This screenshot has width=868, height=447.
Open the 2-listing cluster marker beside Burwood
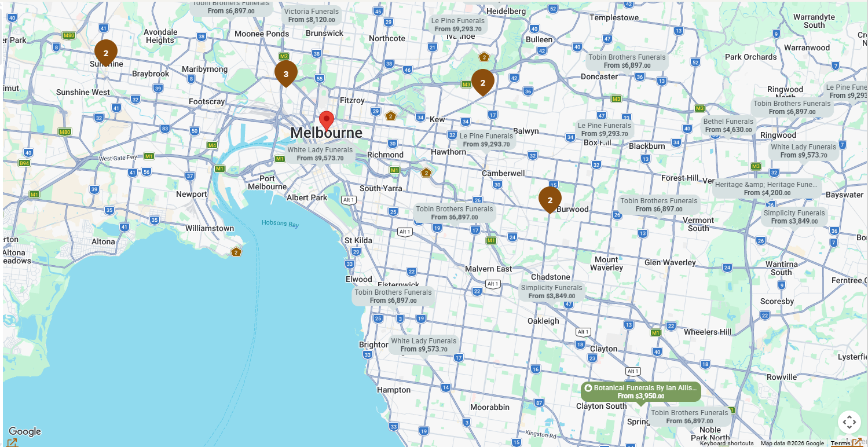click(550, 200)
